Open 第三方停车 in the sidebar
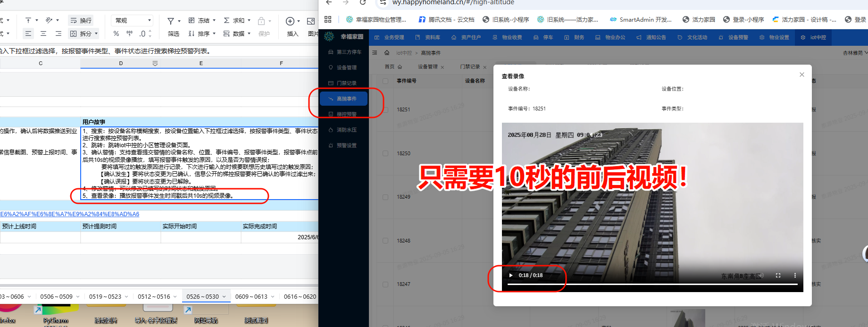Image resolution: width=868 pixels, height=327 pixels. (345, 52)
